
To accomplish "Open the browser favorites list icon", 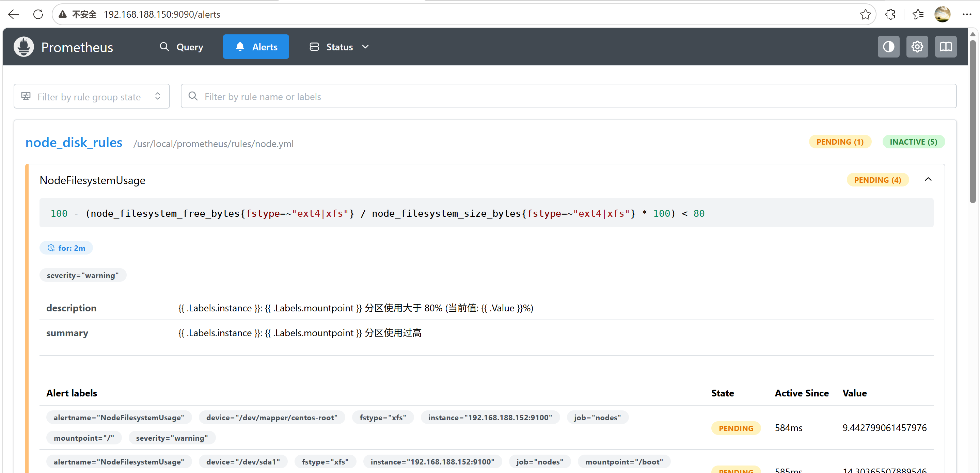I will (x=918, y=14).
